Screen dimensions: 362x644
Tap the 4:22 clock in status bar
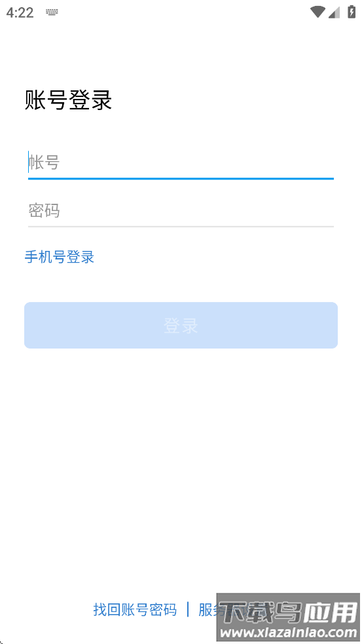(20, 12)
